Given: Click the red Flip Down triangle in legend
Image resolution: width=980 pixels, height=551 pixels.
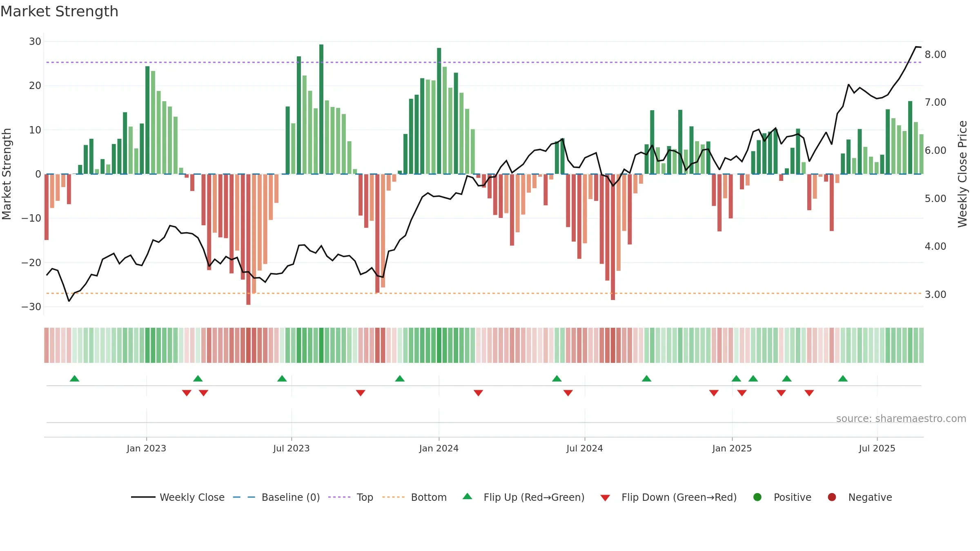Looking at the screenshot, I should click(605, 498).
